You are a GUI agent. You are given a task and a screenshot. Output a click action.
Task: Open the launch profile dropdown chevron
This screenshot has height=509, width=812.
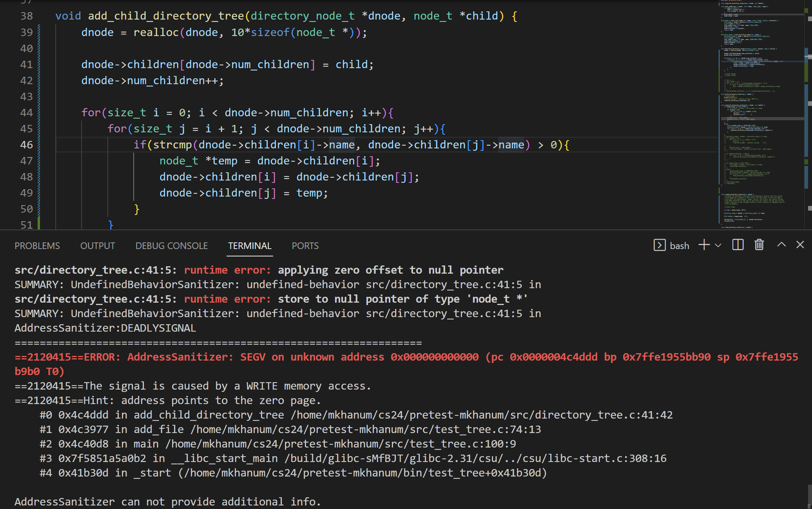[x=718, y=245]
